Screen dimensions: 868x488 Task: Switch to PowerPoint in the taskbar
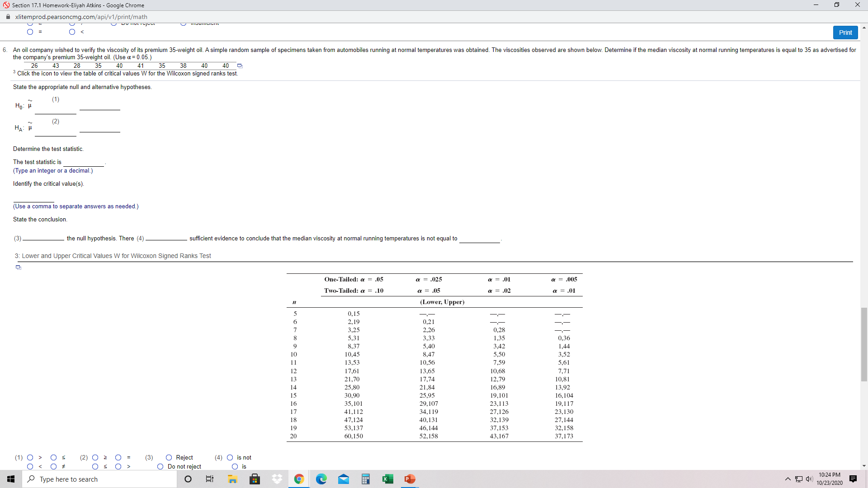coord(410,479)
